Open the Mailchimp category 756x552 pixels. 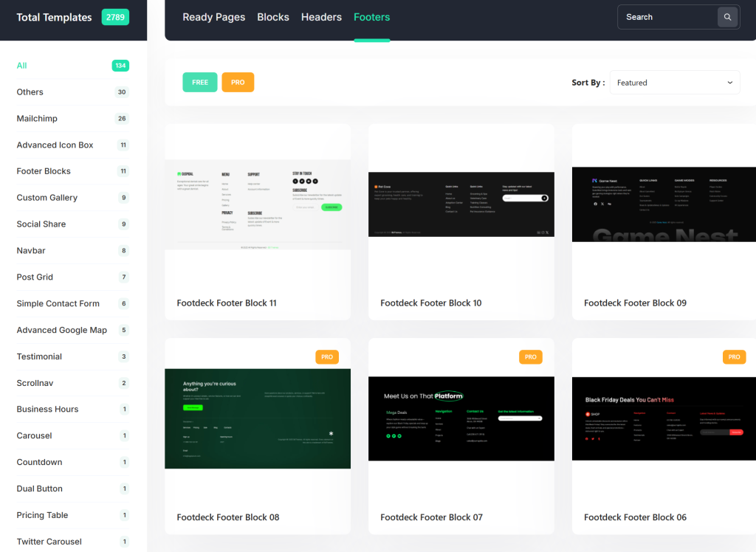pyautogui.click(x=72, y=119)
